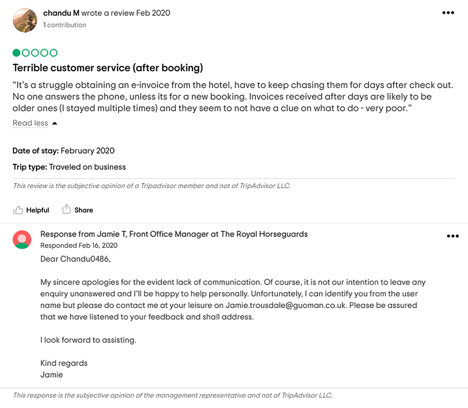The image size is (468, 408).
Task: Open the review title Terrible customer service
Action: (108, 68)
